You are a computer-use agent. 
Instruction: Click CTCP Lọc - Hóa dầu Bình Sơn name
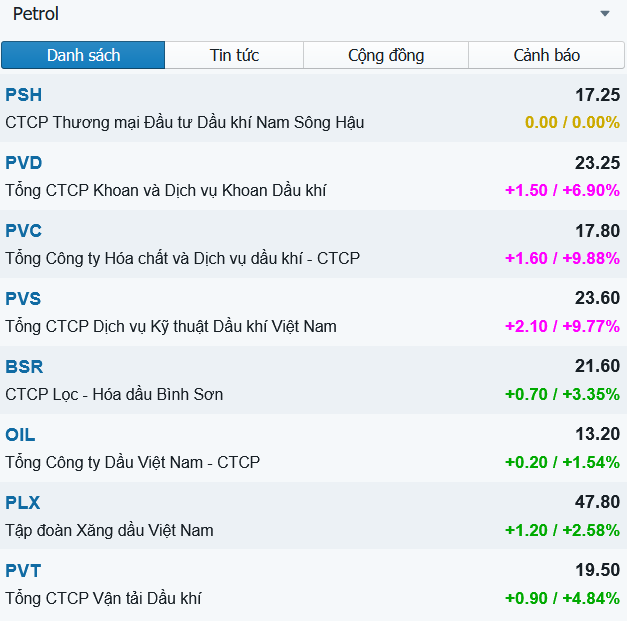point(114,394)
